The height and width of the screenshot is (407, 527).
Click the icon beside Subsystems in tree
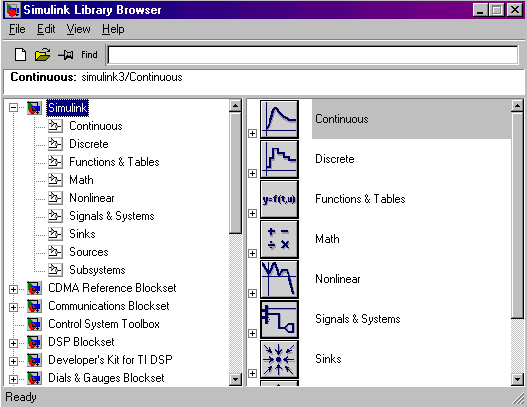[55, 270]
